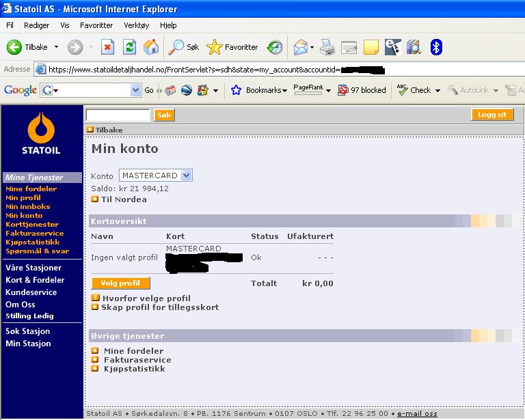Open the Home page icon
Image resolution: width=525 pixels, height=420 pixels.
coord(151,47)
